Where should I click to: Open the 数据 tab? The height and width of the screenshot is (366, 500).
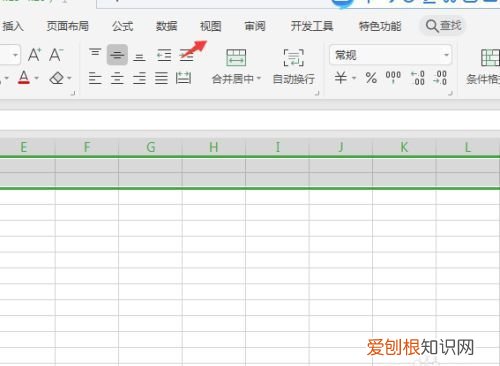click(166, 26)
